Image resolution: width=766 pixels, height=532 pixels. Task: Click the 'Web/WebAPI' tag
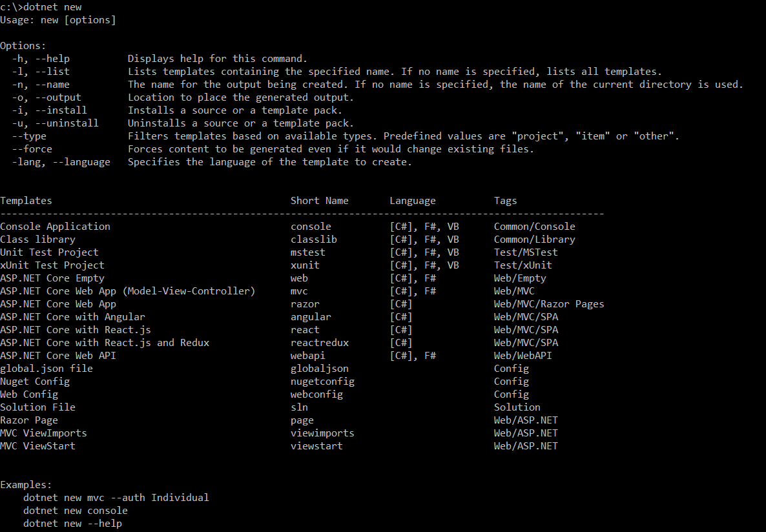click(x=523, y=356)
